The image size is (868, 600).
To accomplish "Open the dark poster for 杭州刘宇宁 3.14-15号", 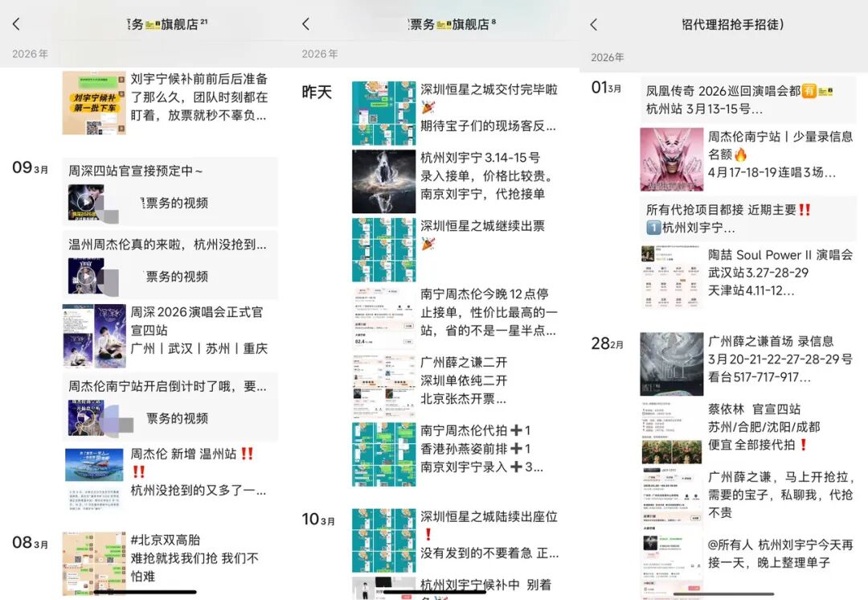I will pyautogui.click(x=383, y=181).
